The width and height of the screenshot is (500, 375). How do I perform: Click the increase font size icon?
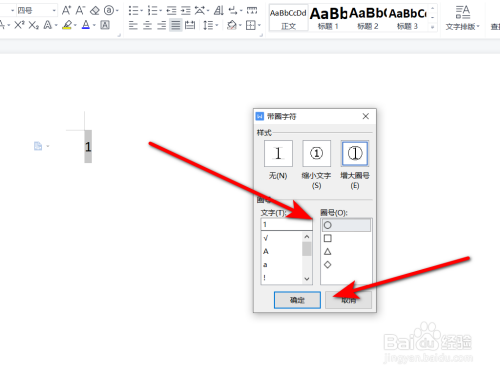click(x=66, y=11)
